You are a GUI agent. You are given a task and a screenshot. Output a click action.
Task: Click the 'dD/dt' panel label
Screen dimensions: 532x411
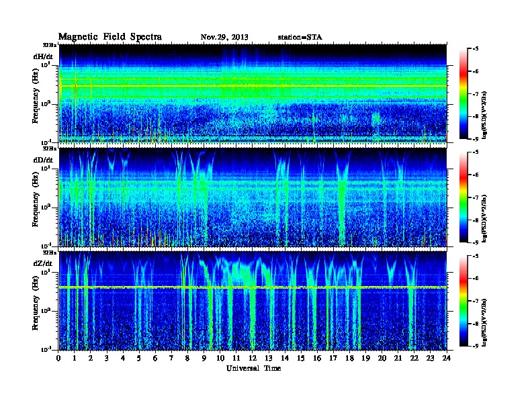(43, 160)
